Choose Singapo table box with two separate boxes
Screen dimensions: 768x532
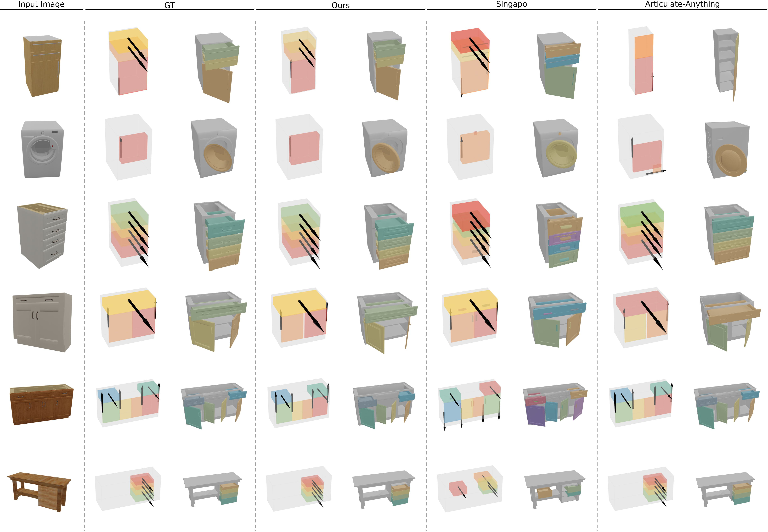pos(470,489)
